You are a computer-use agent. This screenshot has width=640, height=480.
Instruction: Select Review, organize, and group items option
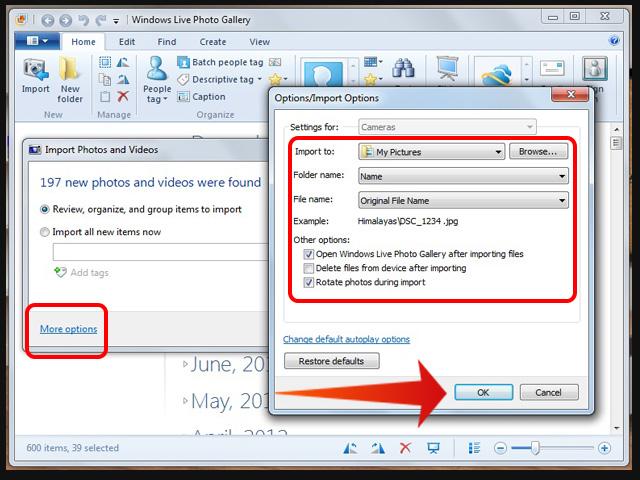44,209
